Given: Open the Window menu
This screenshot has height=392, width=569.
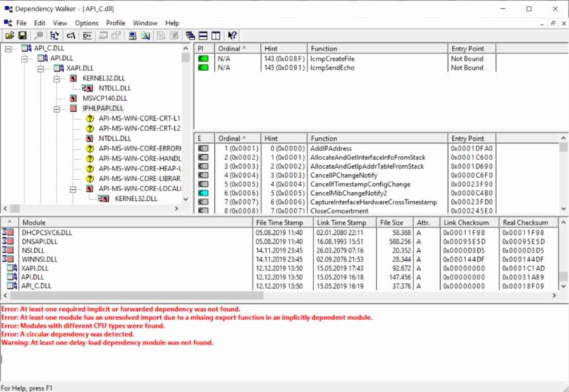Looking at the screenshot, I should click(x=144, y=23).
